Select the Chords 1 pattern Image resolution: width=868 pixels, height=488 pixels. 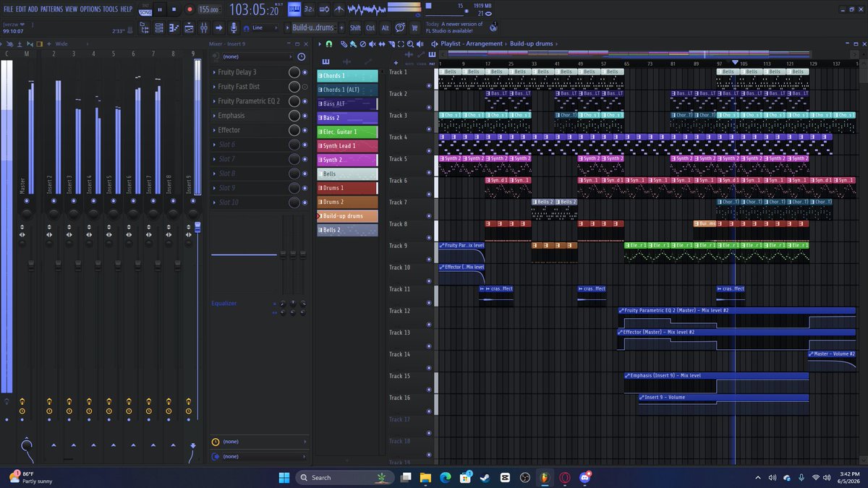tap(347, 76)
